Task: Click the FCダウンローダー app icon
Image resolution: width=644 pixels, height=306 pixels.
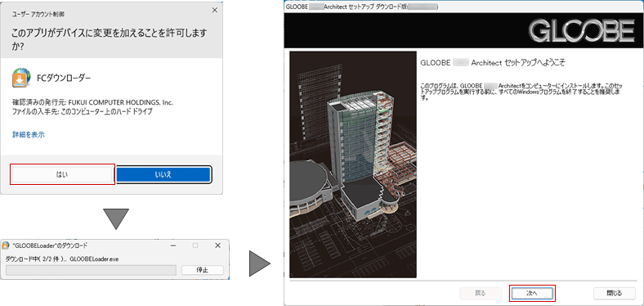Action: 21,79
